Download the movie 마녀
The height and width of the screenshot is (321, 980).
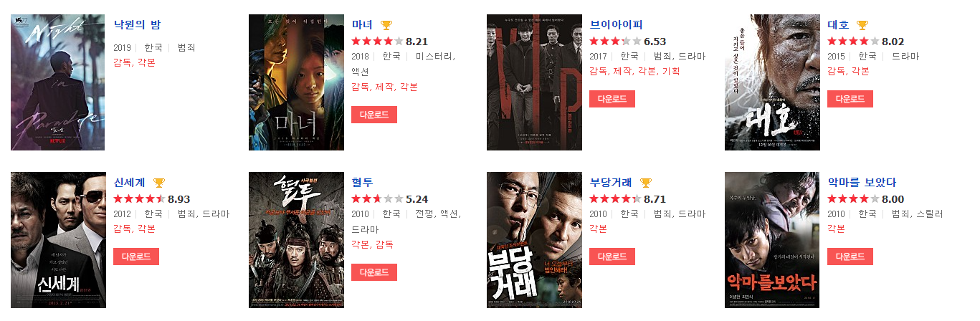(374, 115)
